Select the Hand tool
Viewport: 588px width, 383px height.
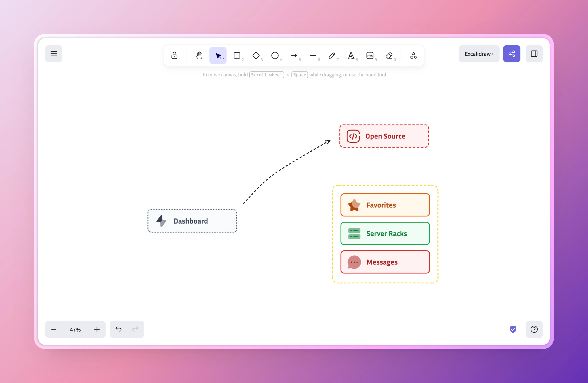199,55
